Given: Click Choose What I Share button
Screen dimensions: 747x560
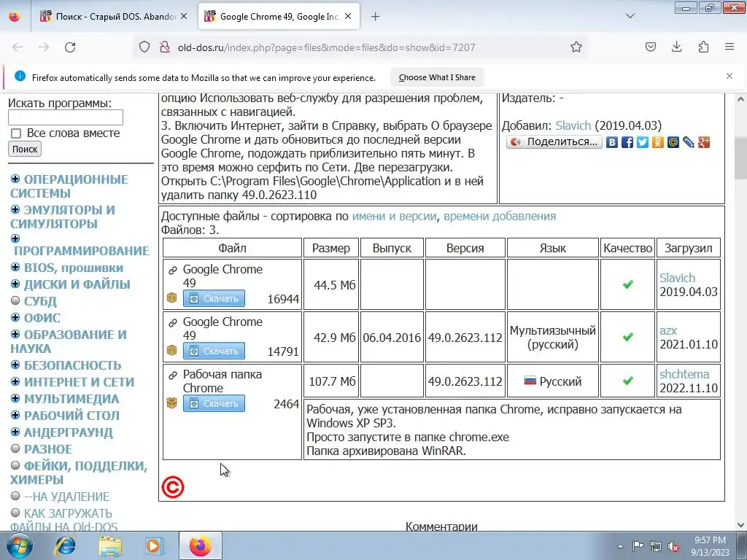Looking at the screenshot, I should (437, 77).
